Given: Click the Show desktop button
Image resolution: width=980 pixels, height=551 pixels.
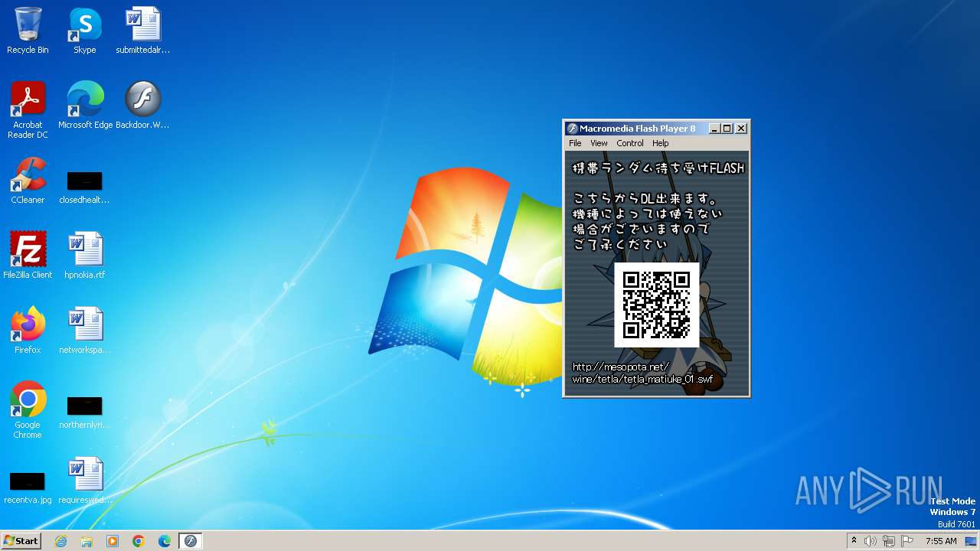Looking at the screenshot, I should (x=972, y=541).
